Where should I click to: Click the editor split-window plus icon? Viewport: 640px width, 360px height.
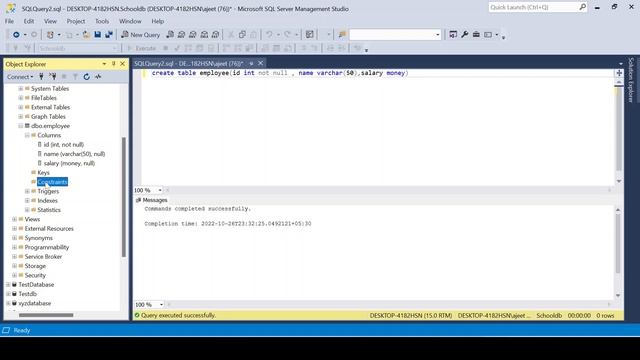[x=619, y=73]
